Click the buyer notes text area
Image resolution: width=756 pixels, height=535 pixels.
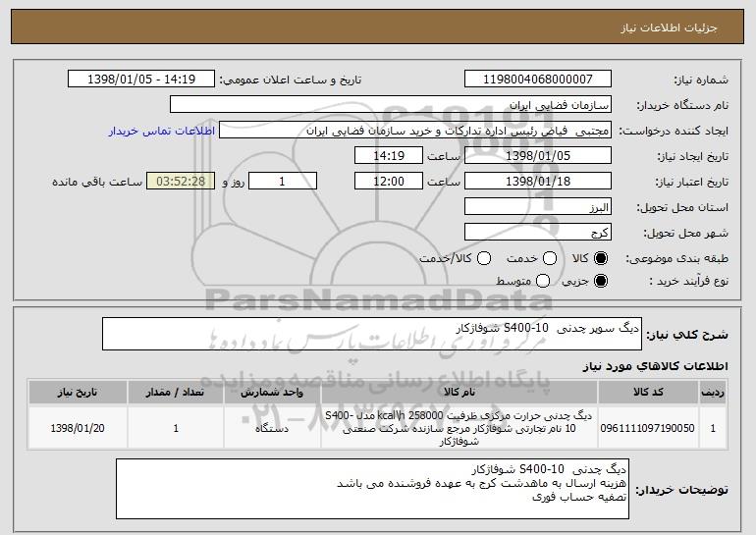372,489
